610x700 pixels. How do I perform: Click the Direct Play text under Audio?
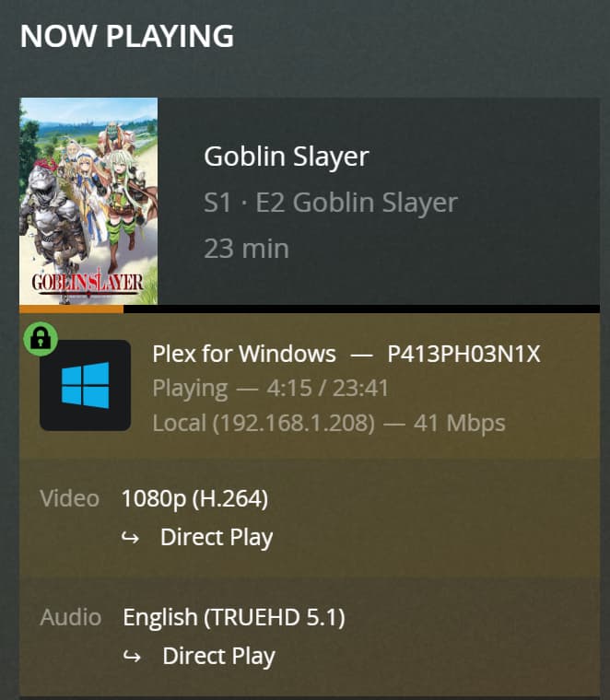218,657
